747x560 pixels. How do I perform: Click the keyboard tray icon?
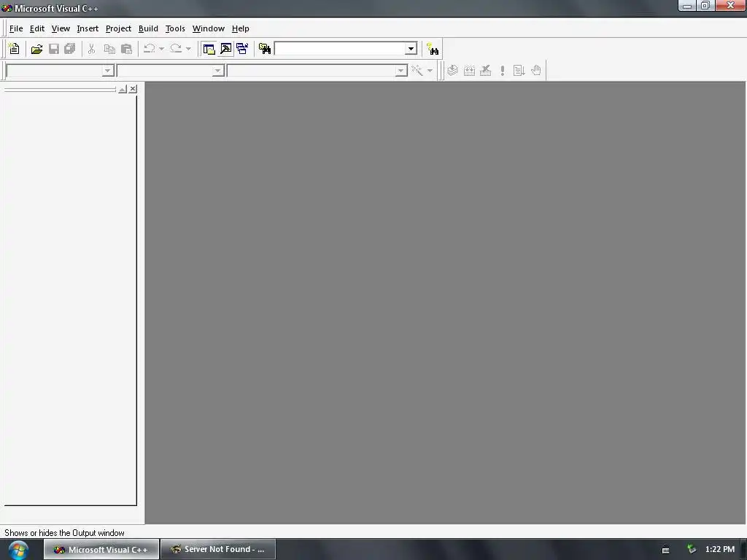(665, 550)
